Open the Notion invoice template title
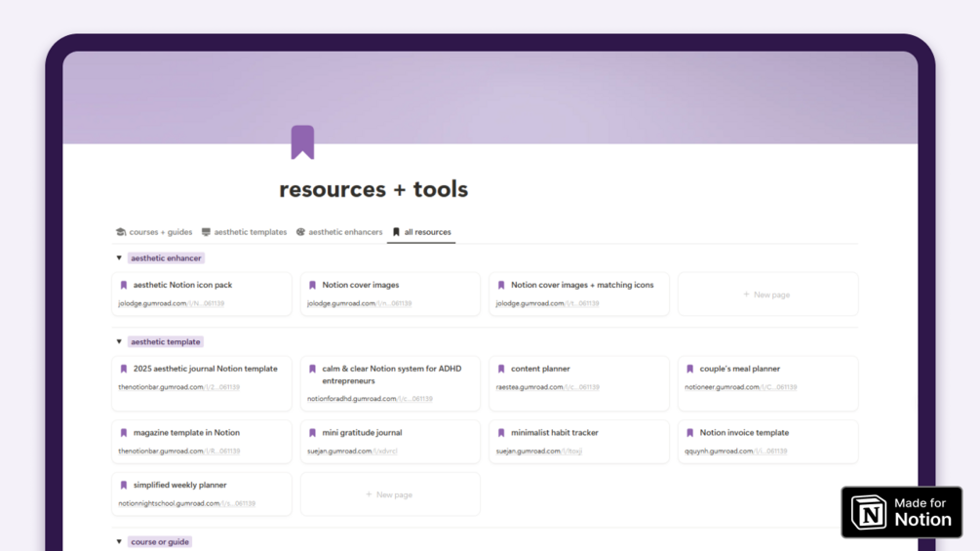 tap(744, 432)
